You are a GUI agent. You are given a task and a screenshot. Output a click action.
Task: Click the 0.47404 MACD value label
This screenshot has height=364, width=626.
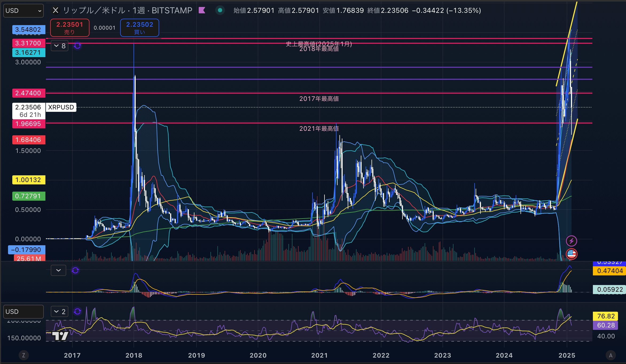pyautogui.click(x=610, y=271)
